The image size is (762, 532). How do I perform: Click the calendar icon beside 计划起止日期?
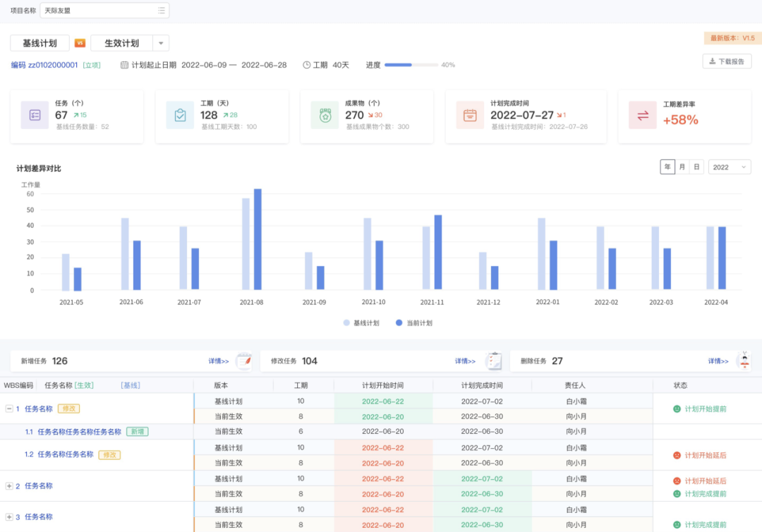click(124, 65)
